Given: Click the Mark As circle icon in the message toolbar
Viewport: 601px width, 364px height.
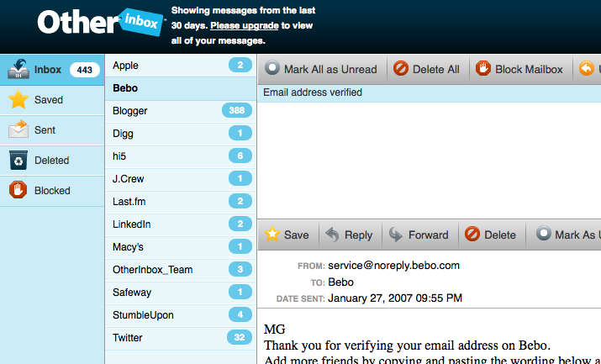Looking at the screenshot, I should click(543, 234).
